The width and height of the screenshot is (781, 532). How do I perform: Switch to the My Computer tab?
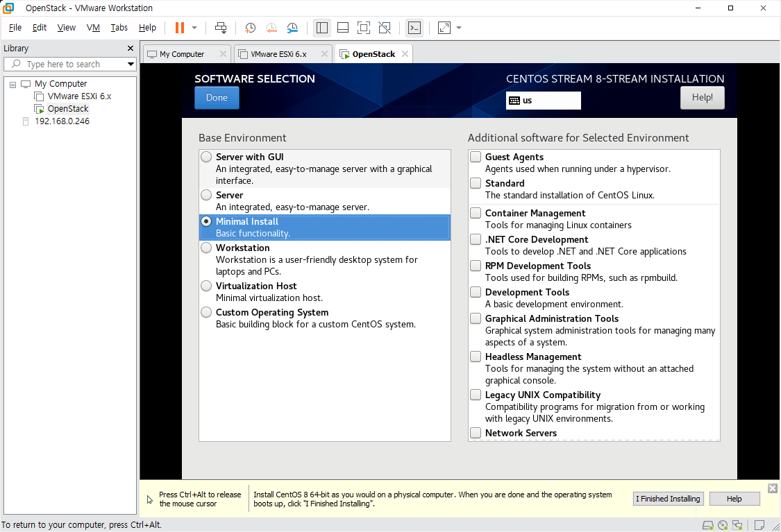pyautogui.click(x=181, y=53)
